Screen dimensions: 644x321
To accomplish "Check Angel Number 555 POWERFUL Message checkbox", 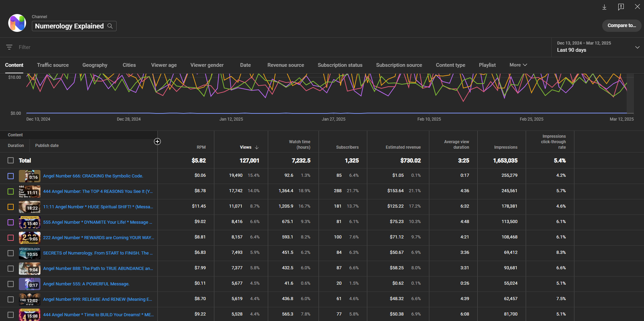I will (11, 284).
